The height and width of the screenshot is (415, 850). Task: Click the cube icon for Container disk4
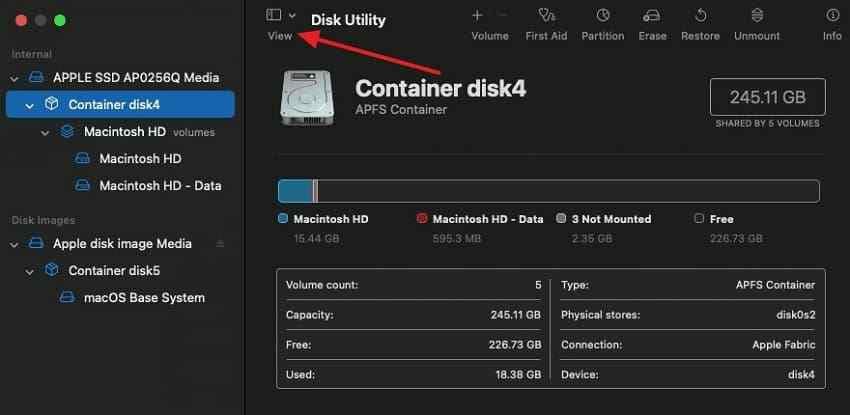coord(51,104)
